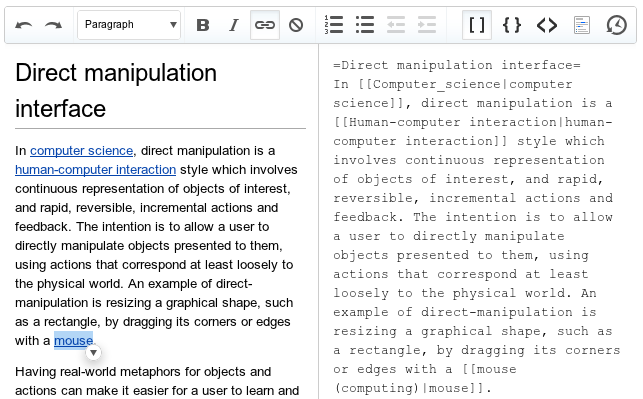Decrease indentation with the outdent icon
The image size is (643, 399).
396,25
